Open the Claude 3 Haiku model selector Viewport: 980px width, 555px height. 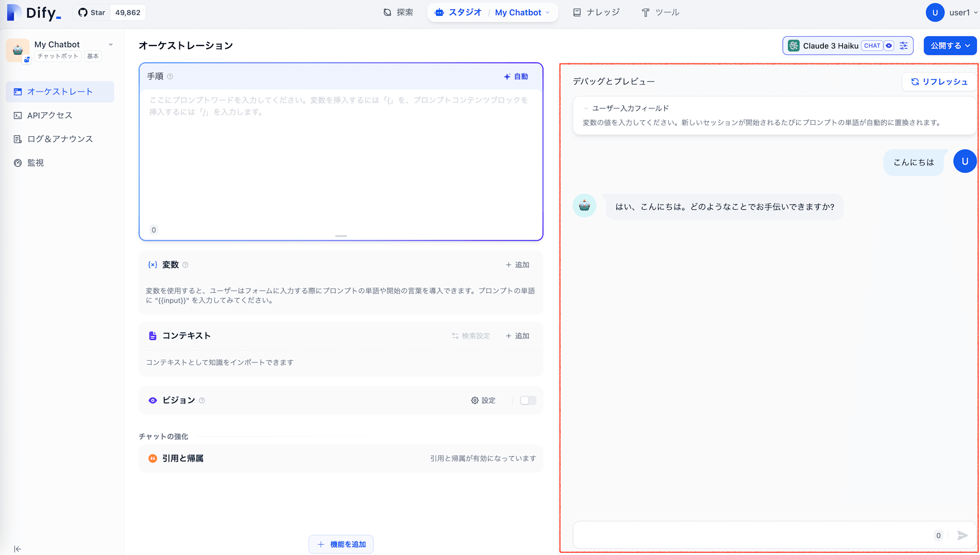[x=848, y=46]
